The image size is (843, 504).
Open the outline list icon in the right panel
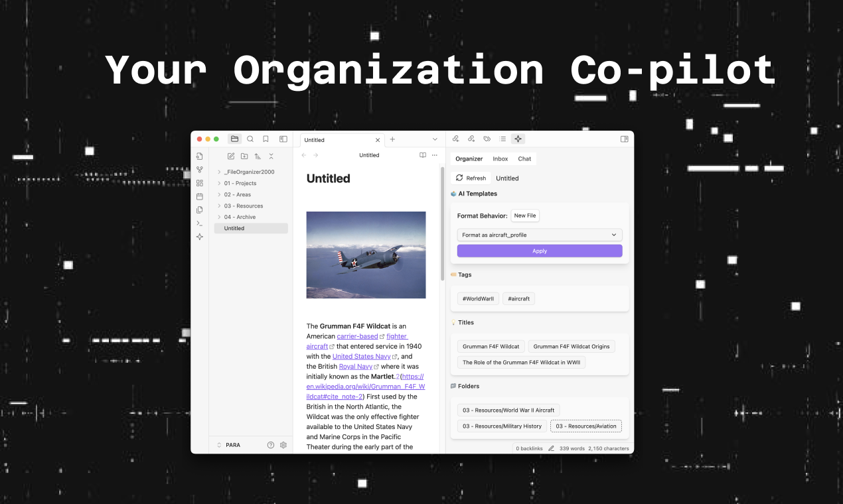502,139
